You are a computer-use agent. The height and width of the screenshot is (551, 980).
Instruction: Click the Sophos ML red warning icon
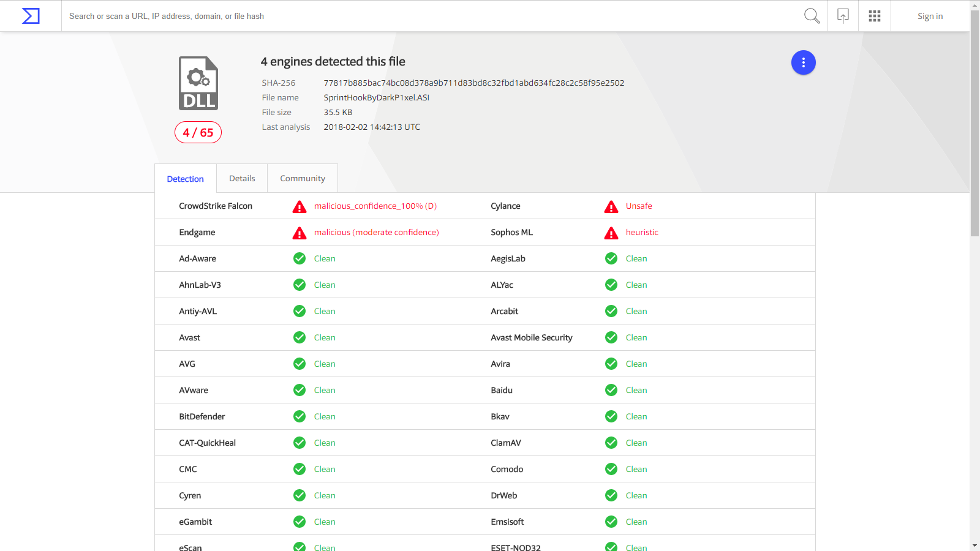point(611,233)
